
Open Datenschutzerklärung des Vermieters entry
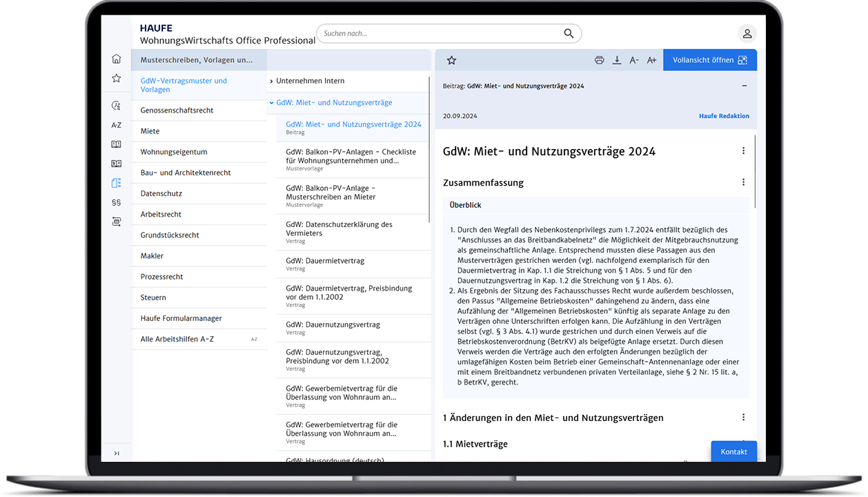(x=353, y=233)
